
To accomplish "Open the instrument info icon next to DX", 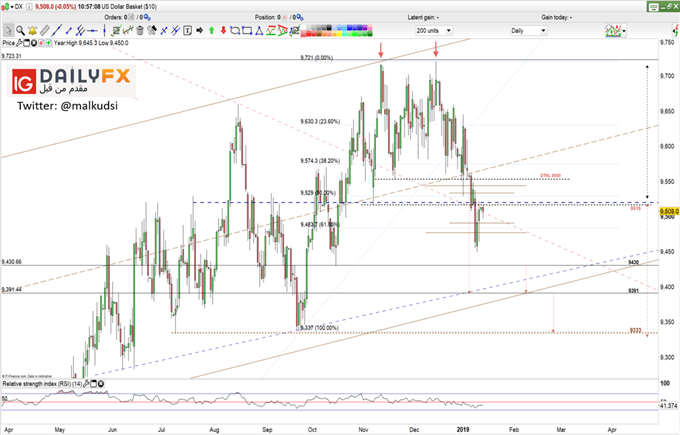I will click(x=29, y=7).
